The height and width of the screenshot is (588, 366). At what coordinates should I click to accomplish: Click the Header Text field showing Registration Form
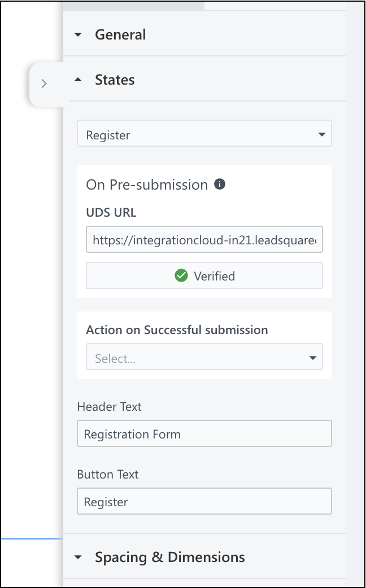[x=204, y=433]
